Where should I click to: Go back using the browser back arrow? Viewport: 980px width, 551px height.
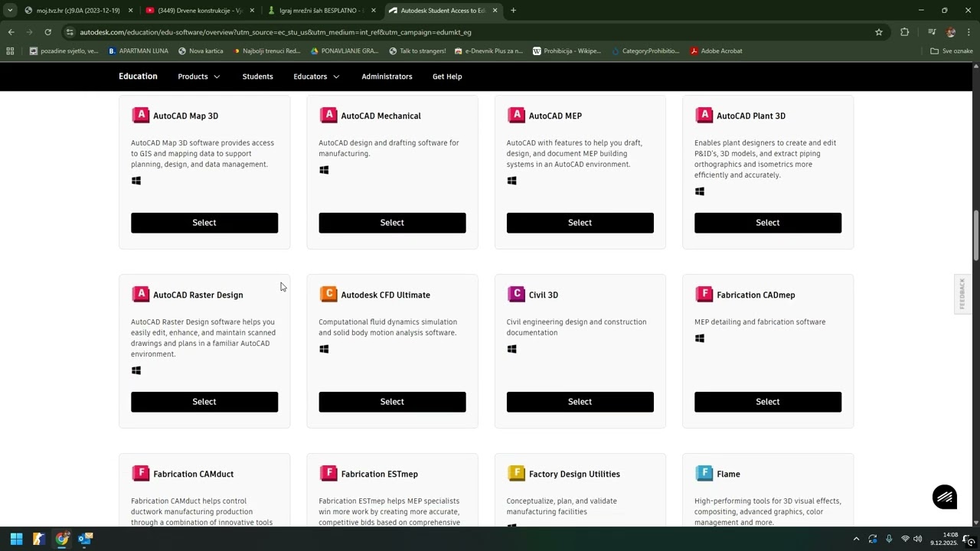point(11,32)
